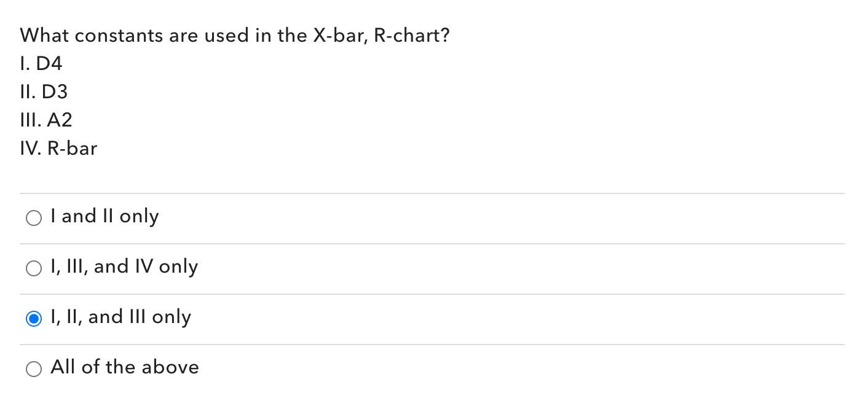
Task: Click the already selected 'I, II, and III only' radio
Action: click(x=34, y=318)
